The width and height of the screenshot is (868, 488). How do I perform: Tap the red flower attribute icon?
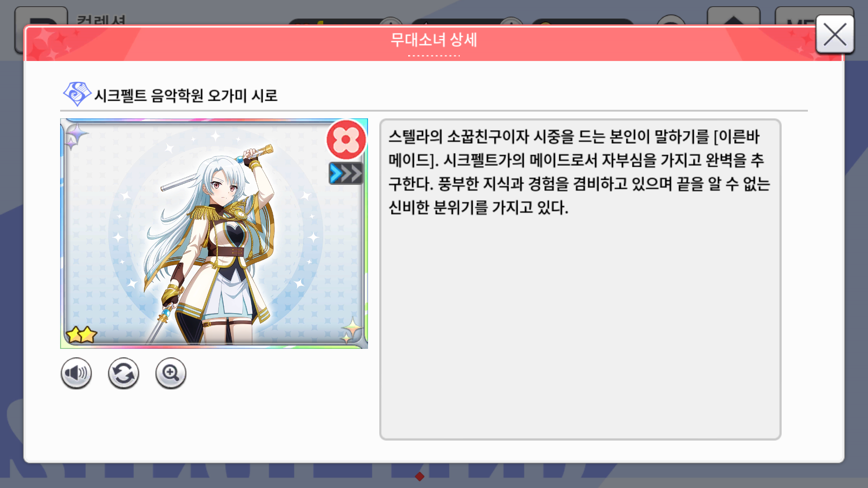(x=346, y=140)
